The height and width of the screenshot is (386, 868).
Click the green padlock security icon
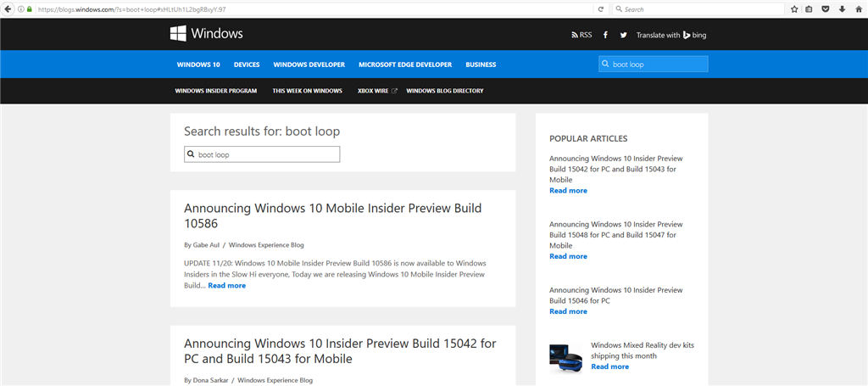29,9
